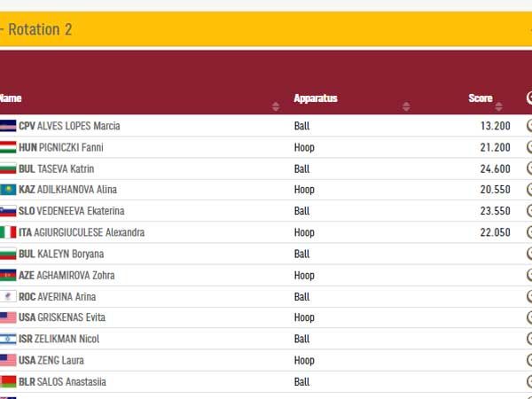This screenshot has height=399, width=532.
Task: Click the Italy flag beside AGIURGIUCULESE Alexandra
Action: 8,232
